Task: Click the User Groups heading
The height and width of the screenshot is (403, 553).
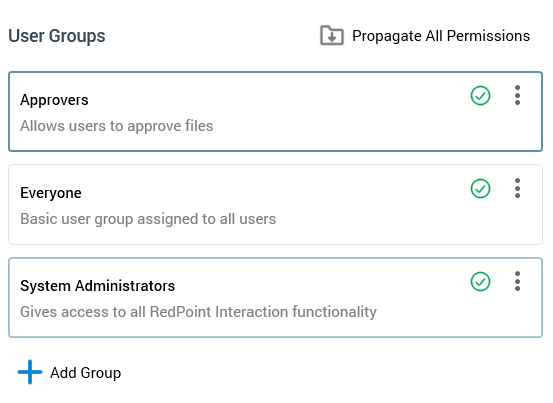Action: pyautogui.click(x=57, y=36)
